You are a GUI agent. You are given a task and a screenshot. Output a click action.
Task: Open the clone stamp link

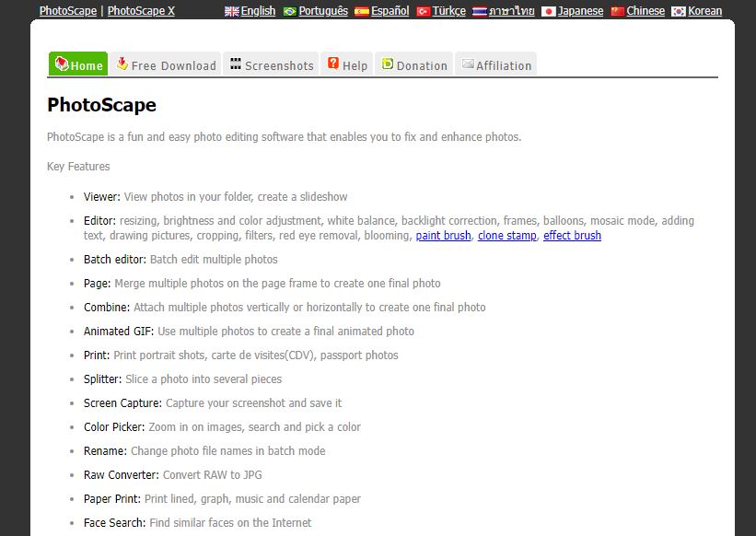coord(506,236)
